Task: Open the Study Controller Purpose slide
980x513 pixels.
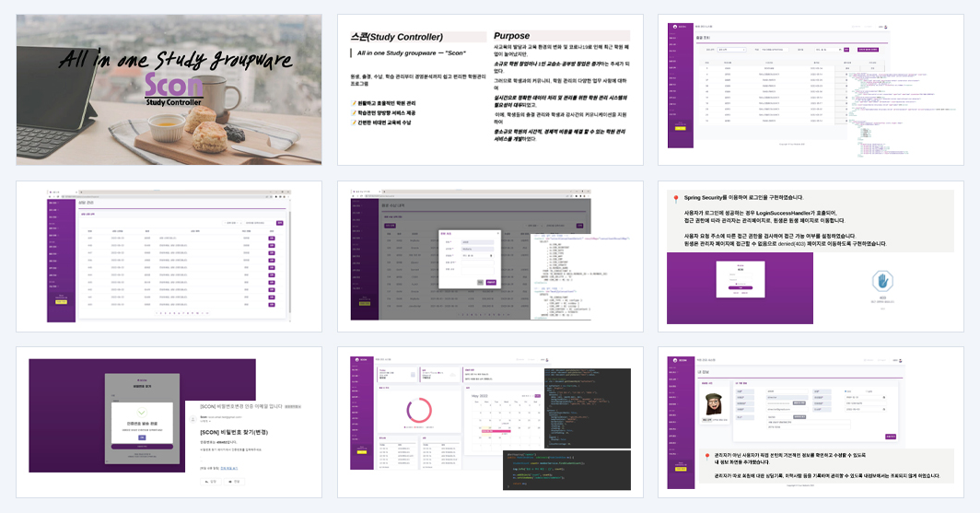Action: [490, 90]
